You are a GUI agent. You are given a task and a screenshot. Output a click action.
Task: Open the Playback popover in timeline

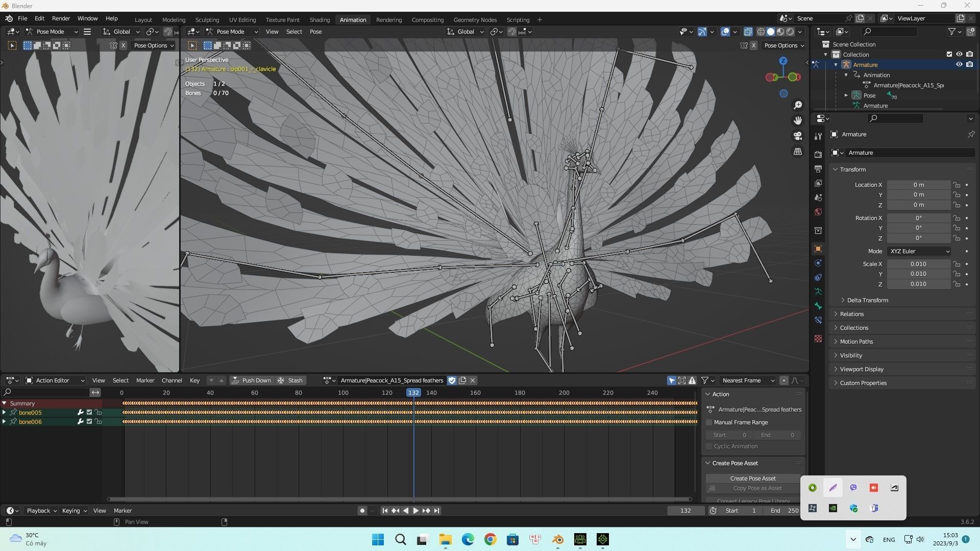pyautogui.click(x=41, y=511)
